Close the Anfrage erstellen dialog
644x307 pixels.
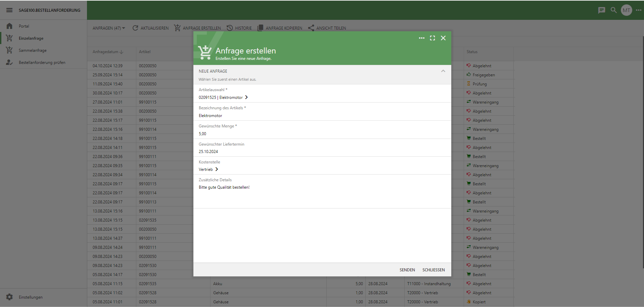pos(443,38)
